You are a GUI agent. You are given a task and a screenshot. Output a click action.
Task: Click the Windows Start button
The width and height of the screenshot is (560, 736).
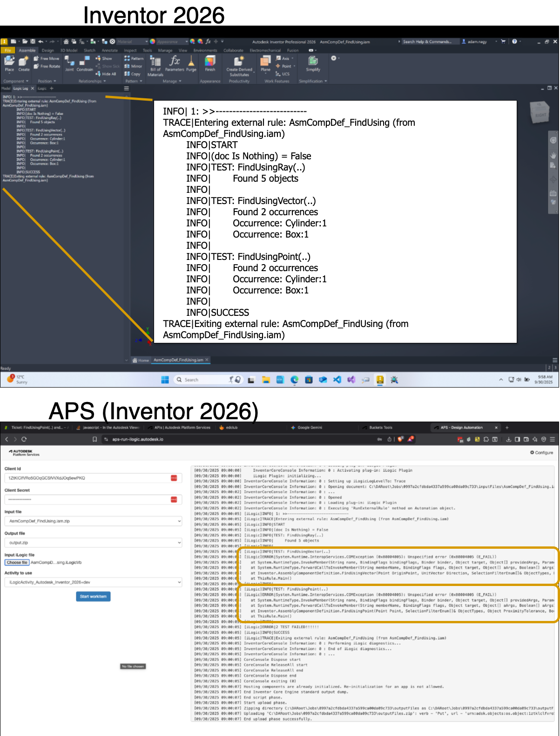(x=165, y=380)
